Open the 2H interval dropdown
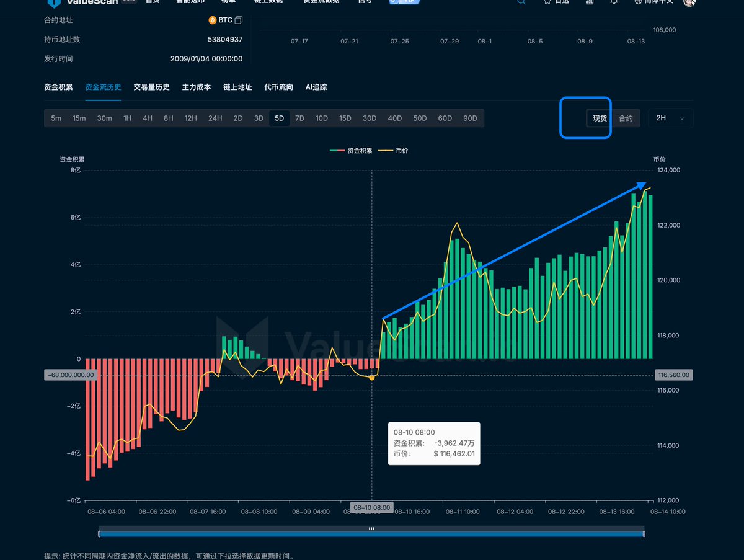This screenshot has height=560, width=744. tap(671, 118)
